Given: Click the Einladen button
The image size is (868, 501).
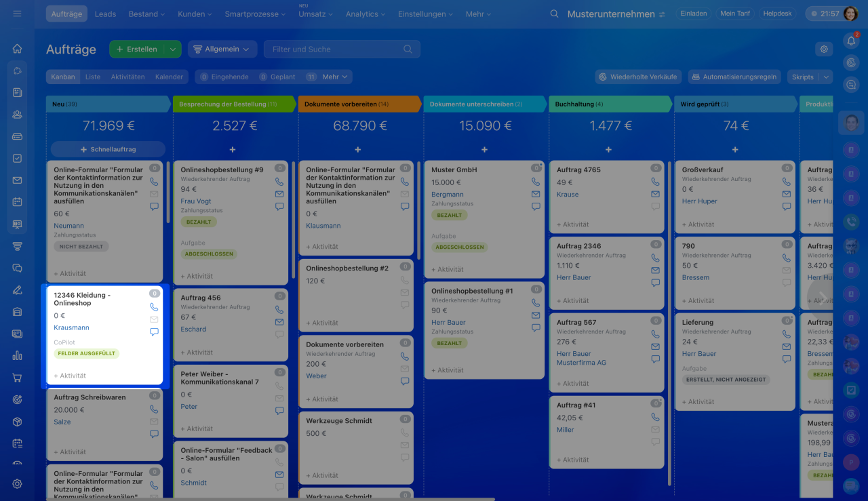Looking at the screenshot, I should [x=693, y=14].
